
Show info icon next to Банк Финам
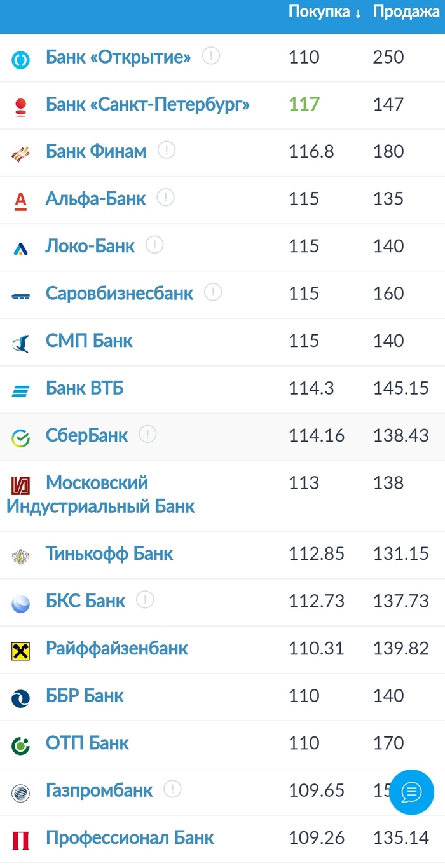tap(167, 151)
